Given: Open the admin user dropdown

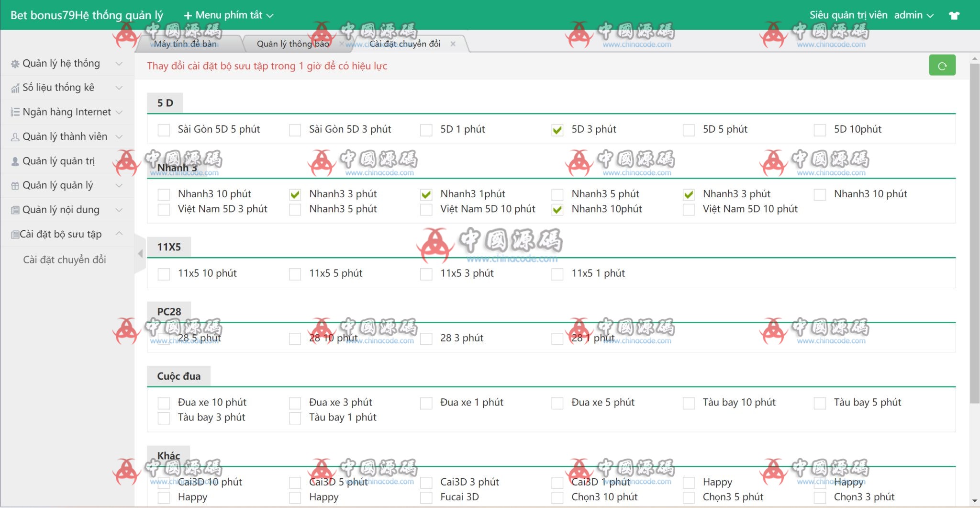Looking at the screenshot, I should coord(913,15).
